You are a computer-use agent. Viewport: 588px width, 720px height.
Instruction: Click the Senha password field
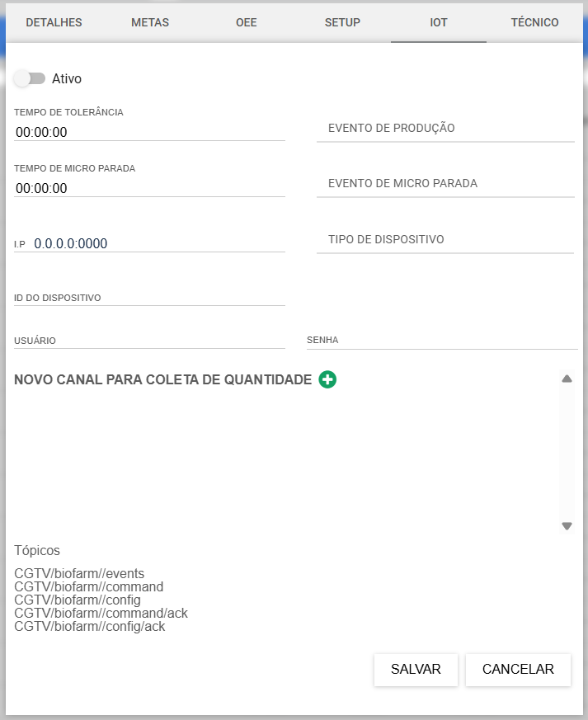click(442, 341)
